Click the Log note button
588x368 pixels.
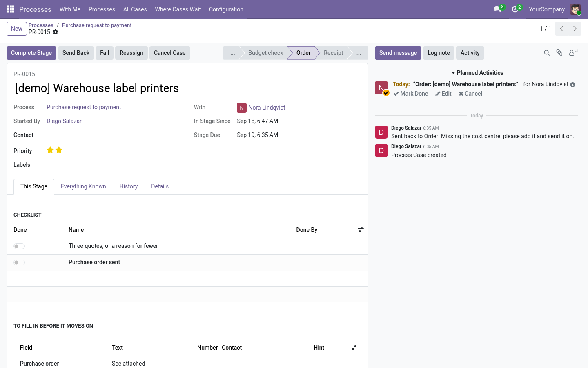click(439, 53)
